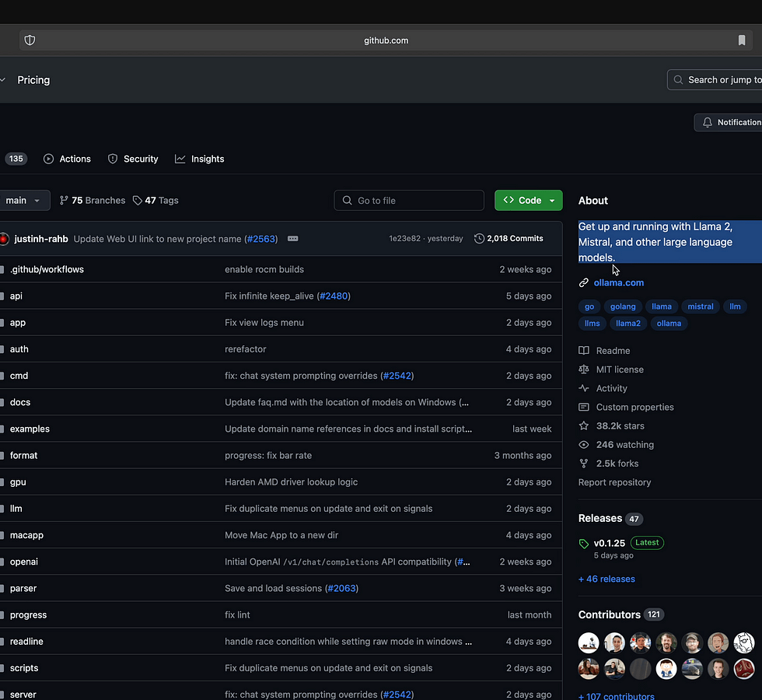View the 38.2k stars list
The width and height of the screenshot is (762, 700).
click(x=620, y=426)
